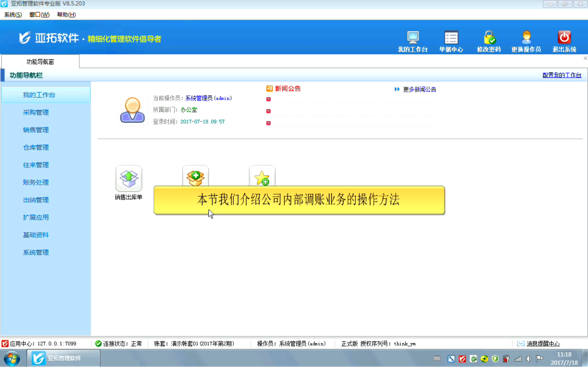This screenshot has width=588, height=367.
Task: Select 系统管理 in navigation sidebar
Action: [x=36, y=253]
